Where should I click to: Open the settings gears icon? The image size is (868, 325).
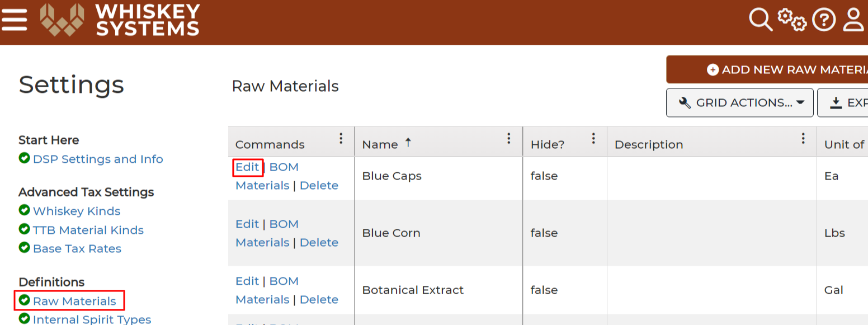click(792, 20)
